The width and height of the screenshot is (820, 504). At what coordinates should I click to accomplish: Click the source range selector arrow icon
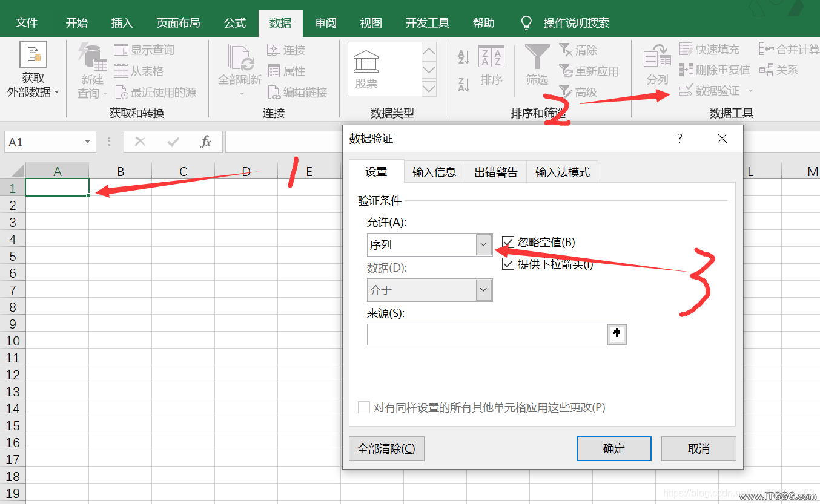617,335
